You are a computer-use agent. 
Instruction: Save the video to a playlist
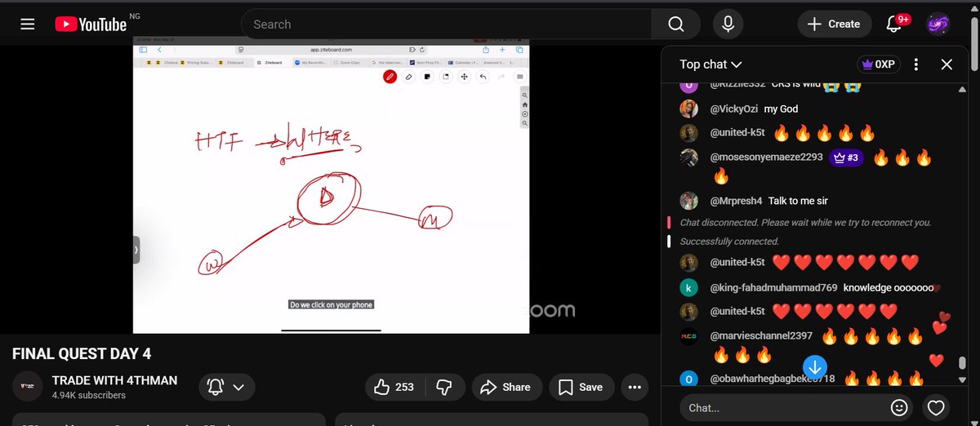[x=581, y=387]
